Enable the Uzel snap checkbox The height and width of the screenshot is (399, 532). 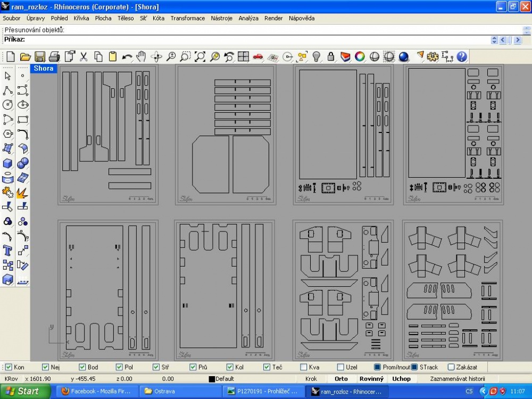coord(340,367)
